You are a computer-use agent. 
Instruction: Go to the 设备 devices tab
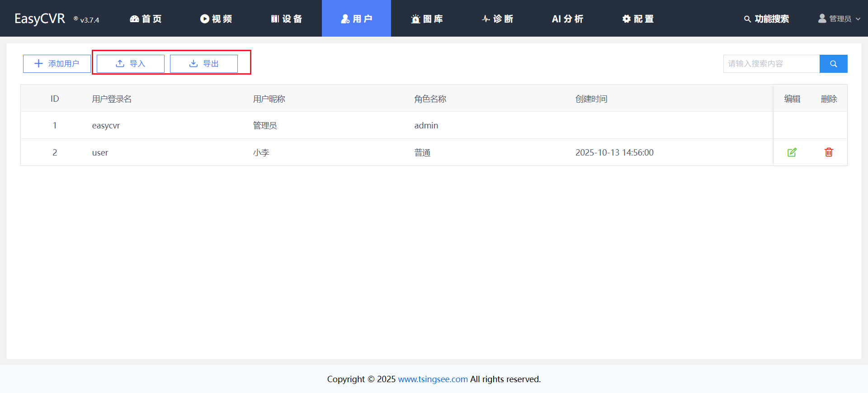coord(287,19)
